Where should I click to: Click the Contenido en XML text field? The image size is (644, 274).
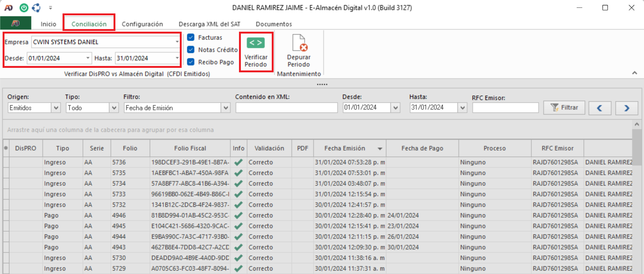pos(286,108)
